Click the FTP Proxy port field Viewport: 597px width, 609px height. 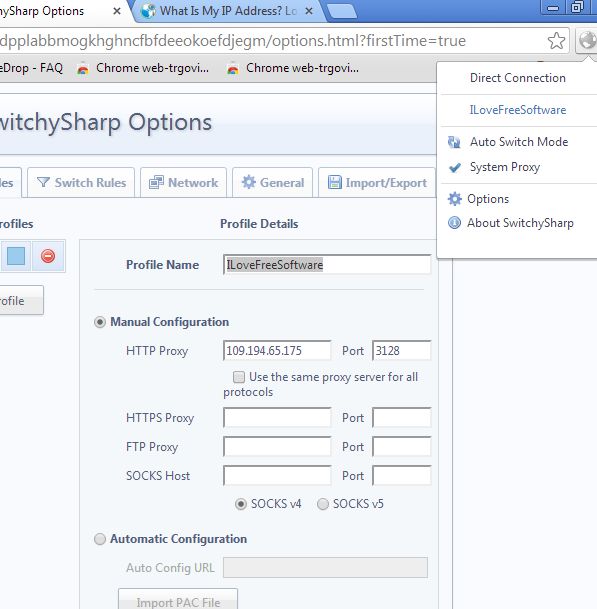click(401, 447)
